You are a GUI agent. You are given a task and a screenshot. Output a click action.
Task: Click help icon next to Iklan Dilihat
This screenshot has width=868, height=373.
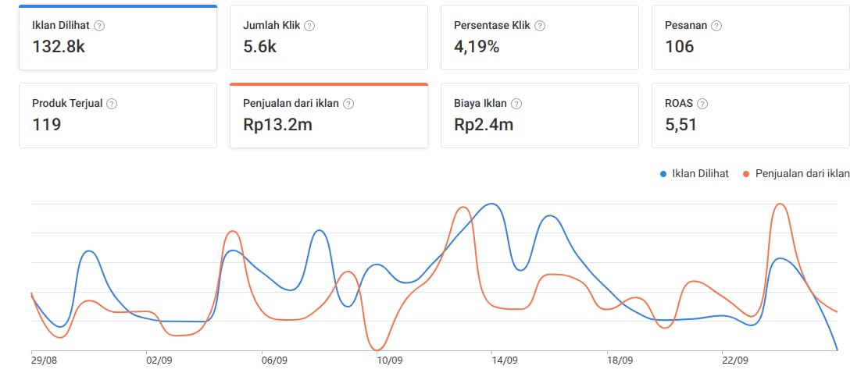pyautogui.click(x=99, y=25)
